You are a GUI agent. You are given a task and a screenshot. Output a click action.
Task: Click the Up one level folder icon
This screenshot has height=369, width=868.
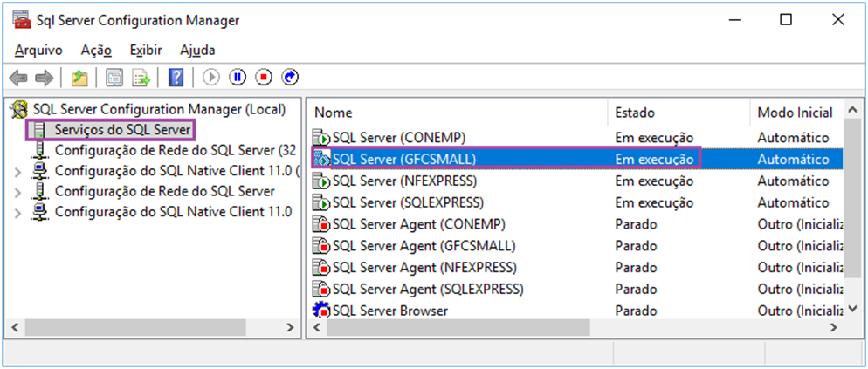(x=79, y=78)
